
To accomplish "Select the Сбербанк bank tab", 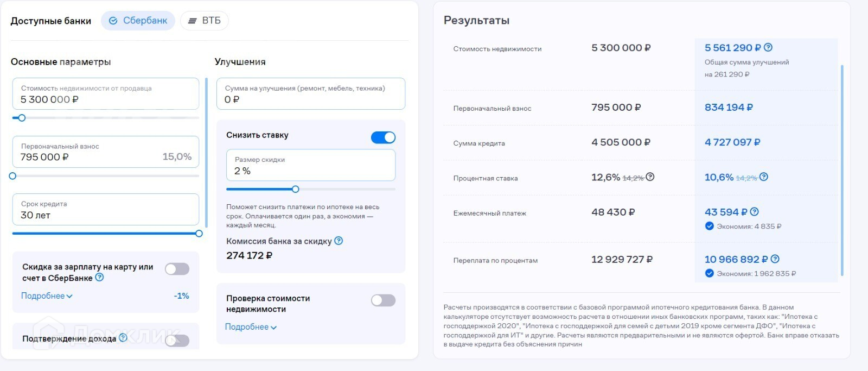I will 138,21.
